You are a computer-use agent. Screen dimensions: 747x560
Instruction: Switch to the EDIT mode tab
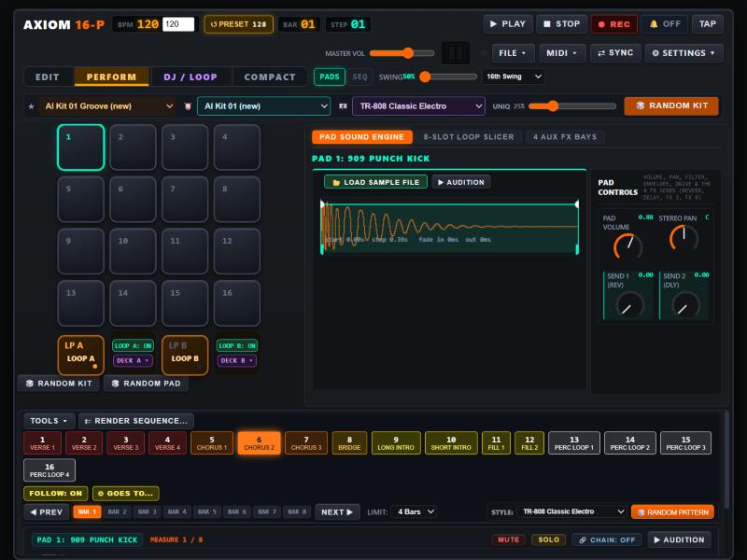click(48, 77)
